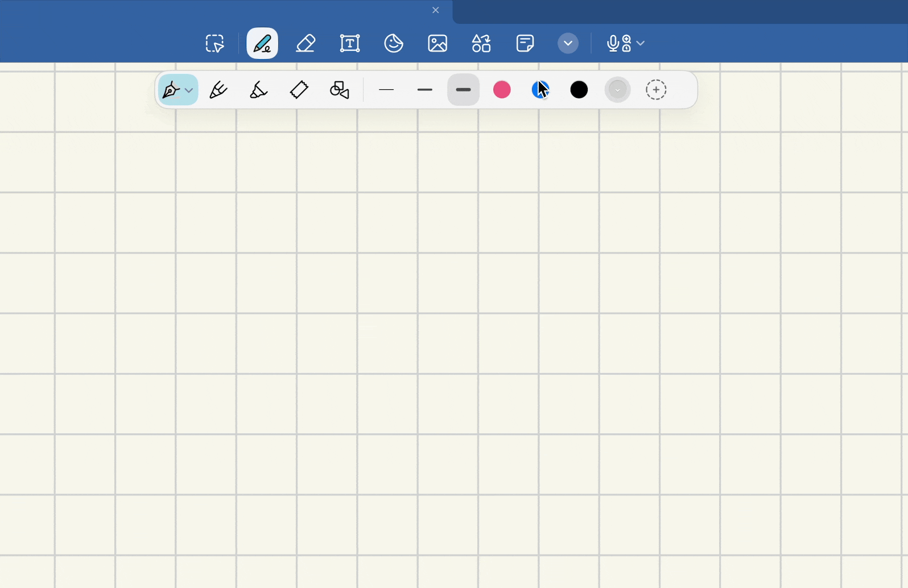Expand the recording options chevron
The height and width of the screenshot is (588, 908).
[x=641, y=43]
